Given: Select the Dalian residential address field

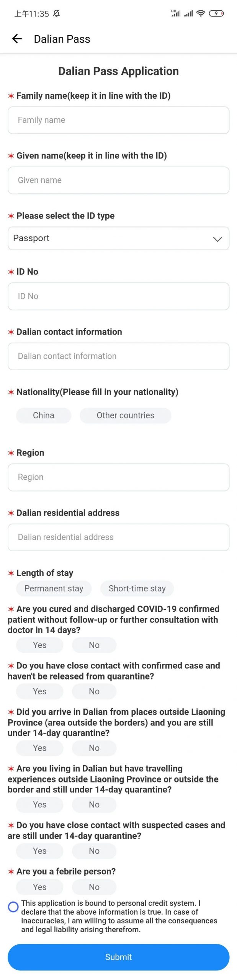Looking at the screenshot, I should [x=119, y=537].
